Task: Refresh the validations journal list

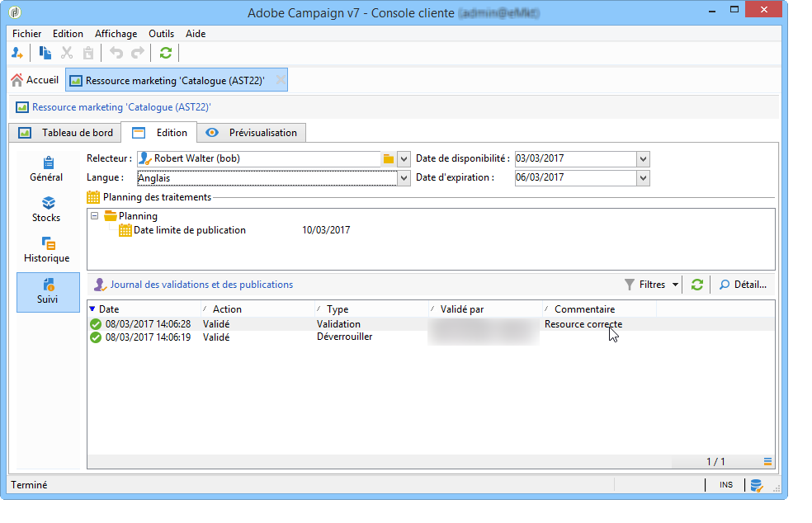Action: coord(697,285)
